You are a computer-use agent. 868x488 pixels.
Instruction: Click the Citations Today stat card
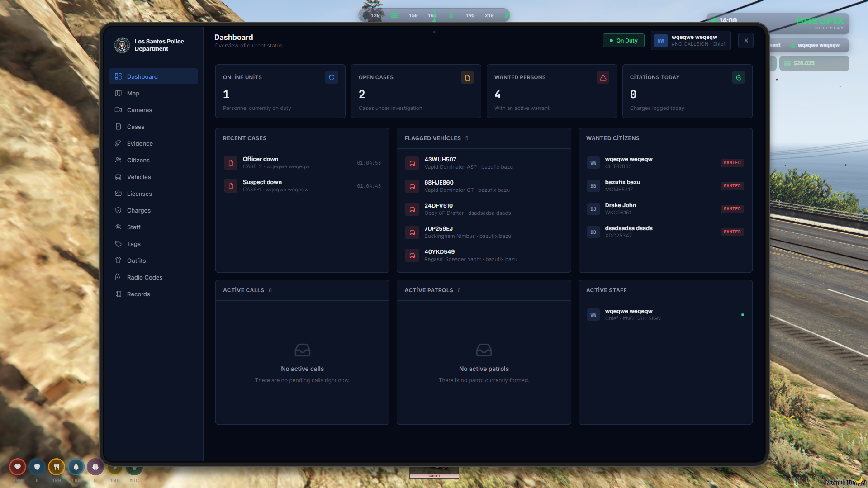[x=688, y=91]
